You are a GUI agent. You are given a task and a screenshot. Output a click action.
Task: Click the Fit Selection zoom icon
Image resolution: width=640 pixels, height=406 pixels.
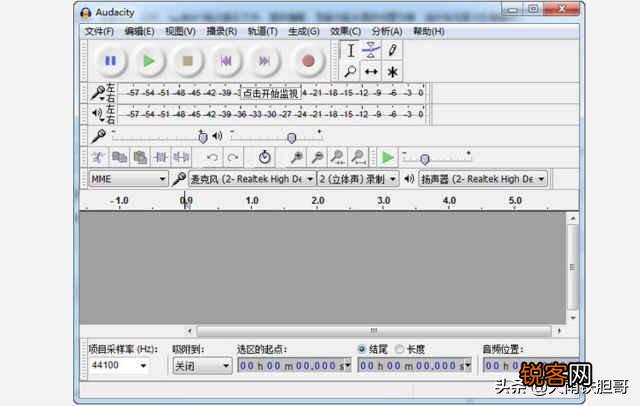pyautogui.click(x=338, y=158)
